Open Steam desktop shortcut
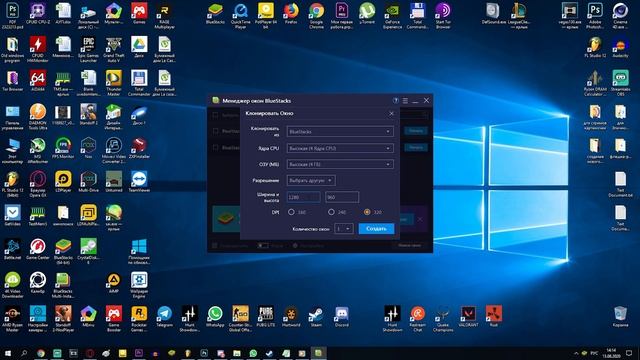The height and width of the screenshot is (360, 640). (x=316, y=317)
